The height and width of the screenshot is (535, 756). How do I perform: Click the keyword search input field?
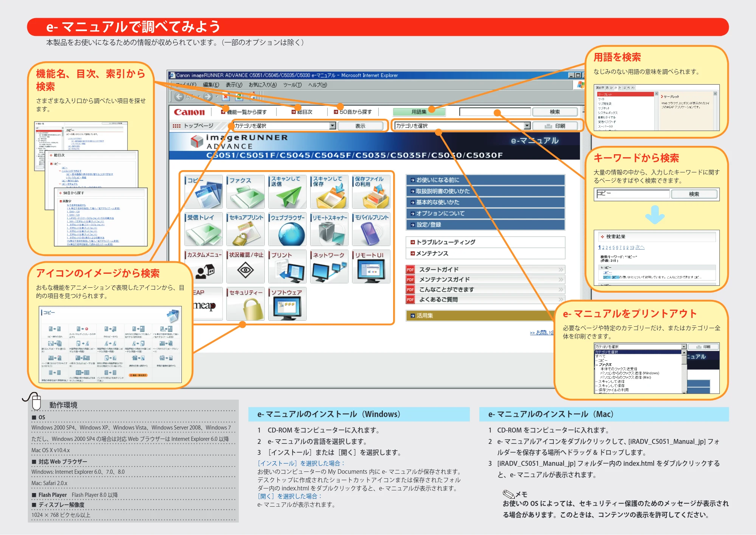495,112
